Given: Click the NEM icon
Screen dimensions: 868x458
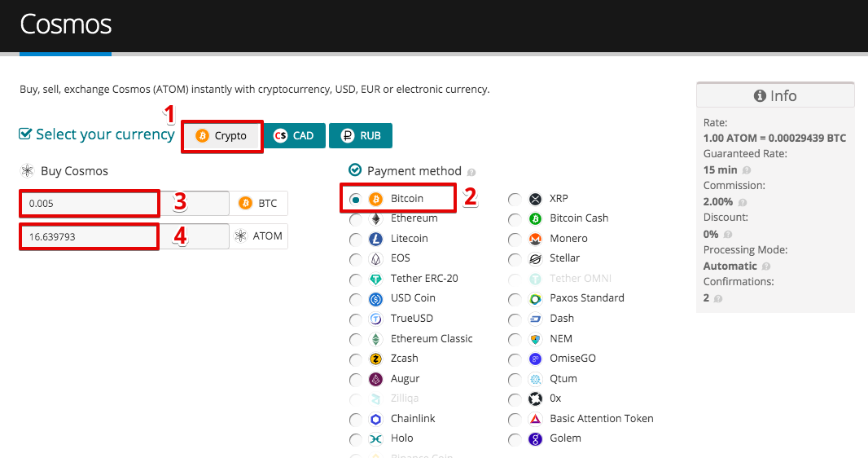Looking at the screenshot, I should (x=535, y=339).
